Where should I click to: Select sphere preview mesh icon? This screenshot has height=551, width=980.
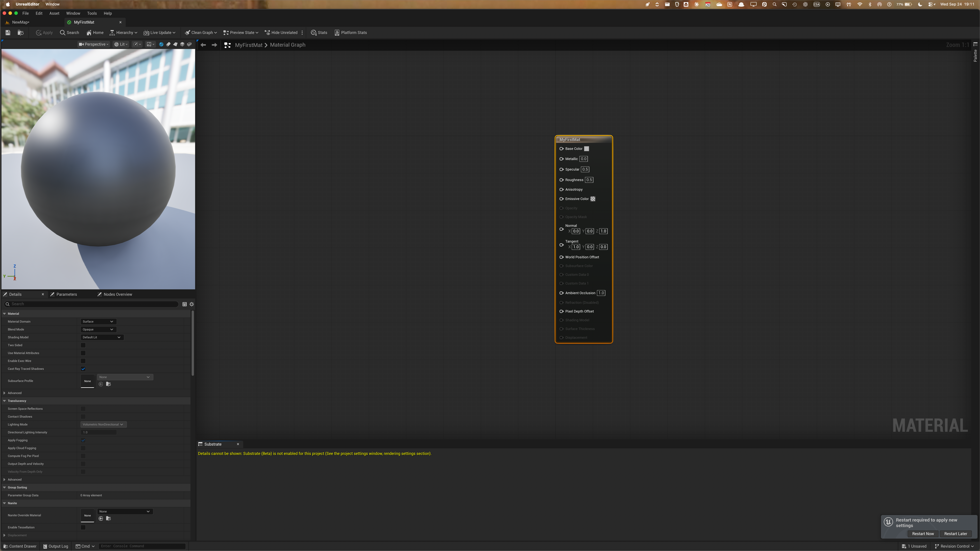coord(161,44)
